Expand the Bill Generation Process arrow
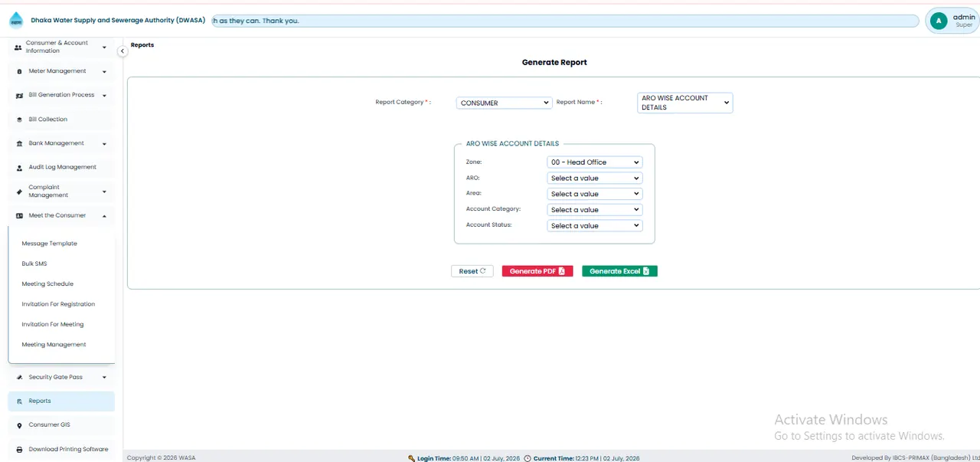The width and height of the screenshot is (980, 462). point(104,96)
